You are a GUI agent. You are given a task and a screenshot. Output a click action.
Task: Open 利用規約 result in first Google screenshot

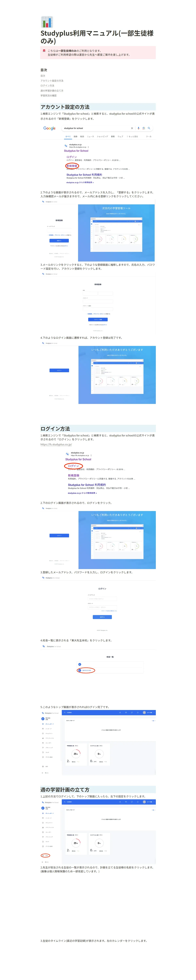[x=84, y=175]
